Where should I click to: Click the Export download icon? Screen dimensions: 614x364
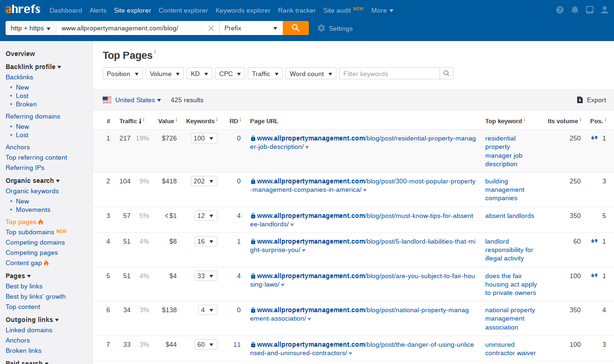(580, 100)
